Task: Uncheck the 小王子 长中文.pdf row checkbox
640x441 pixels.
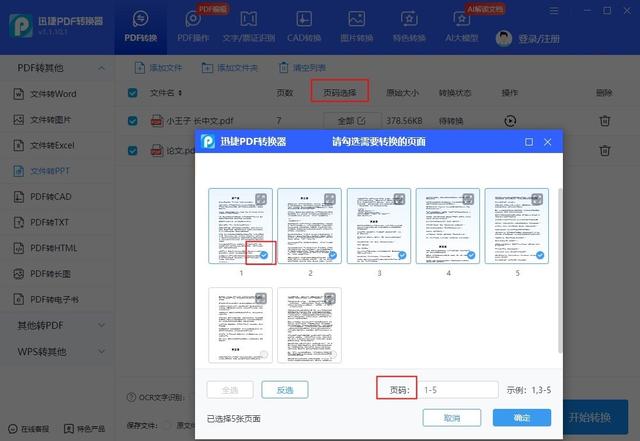Action: click(133, 121)
